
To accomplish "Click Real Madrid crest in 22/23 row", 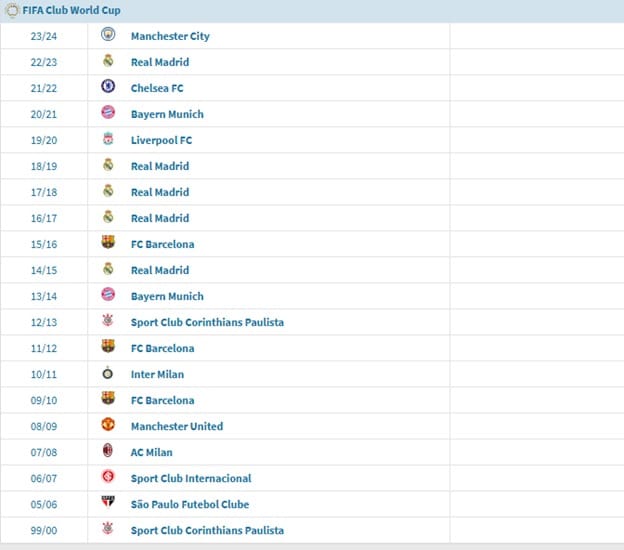I will click(x=108, y=60).
